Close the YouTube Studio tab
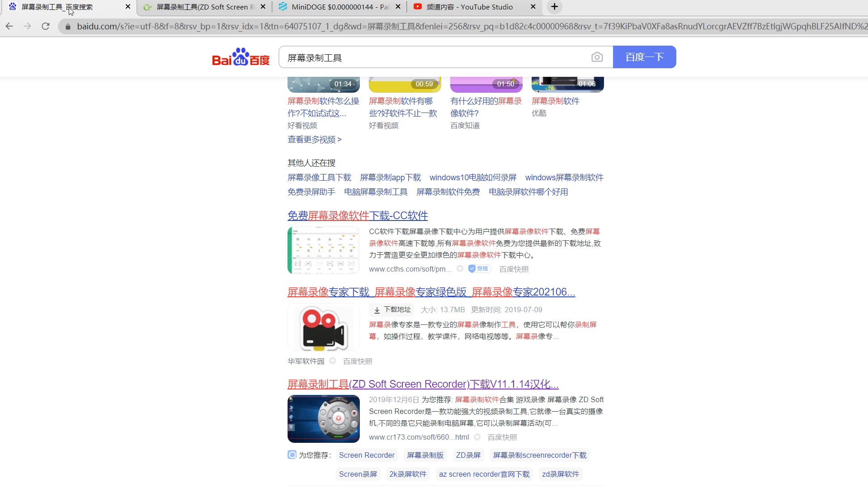The width and height of the screenshot is (868, 488). (x=533, y=7)
